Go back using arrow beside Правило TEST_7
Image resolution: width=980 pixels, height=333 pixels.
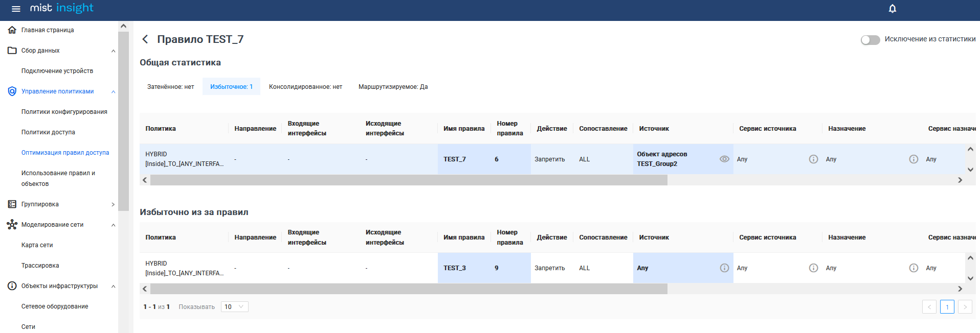coord(145,39)
